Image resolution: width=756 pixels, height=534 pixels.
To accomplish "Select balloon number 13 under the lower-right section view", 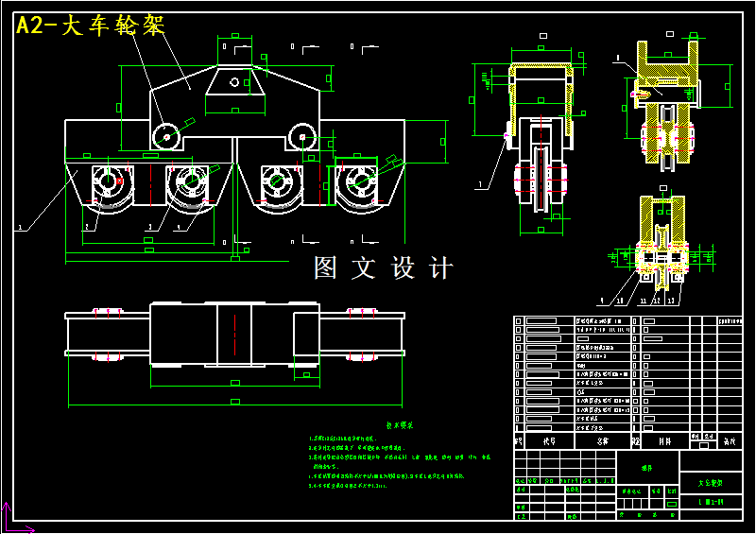I will tap(671, 301).
